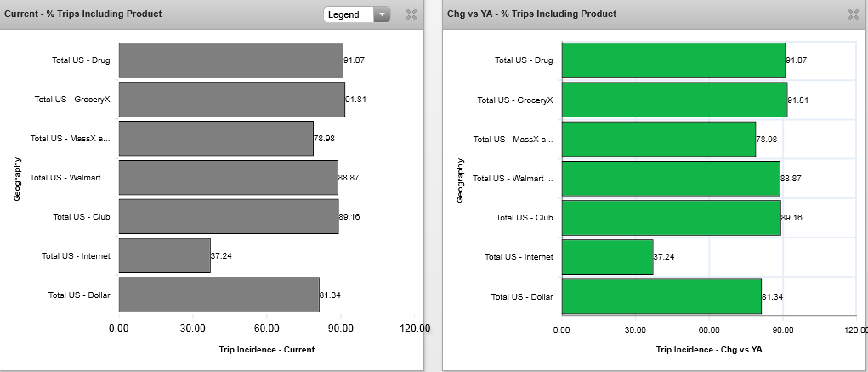This screenshot has height=372, width=868.
Task: Maximize the Chg vs YA panel
Action: (853, 14)
